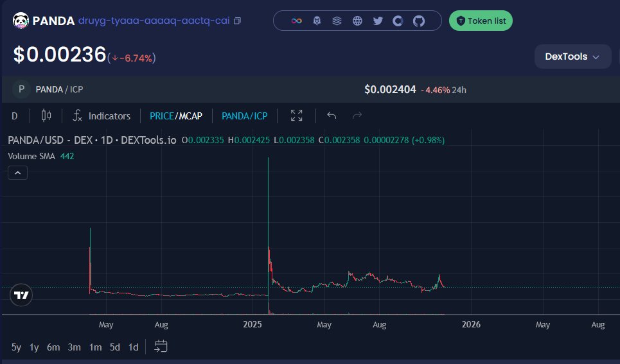Open the candlestick chart style selector
This screenshot has width=620, height=364.
tap(46, 116)
